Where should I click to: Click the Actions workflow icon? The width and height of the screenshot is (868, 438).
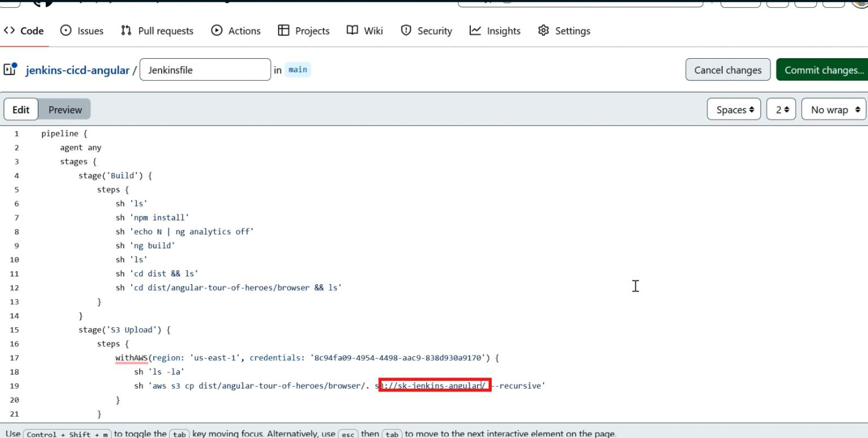pyautogui.click(x=216, y=31)
